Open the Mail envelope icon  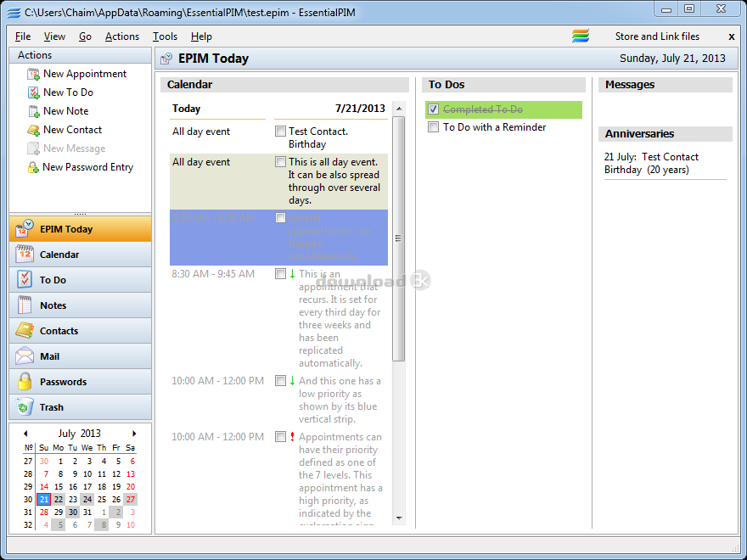tap(25, 356)
